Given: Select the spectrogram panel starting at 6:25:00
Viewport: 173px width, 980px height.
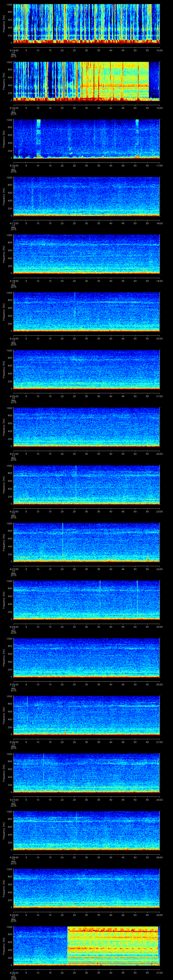Looking at the screenshot, I should tap(87, 657).
